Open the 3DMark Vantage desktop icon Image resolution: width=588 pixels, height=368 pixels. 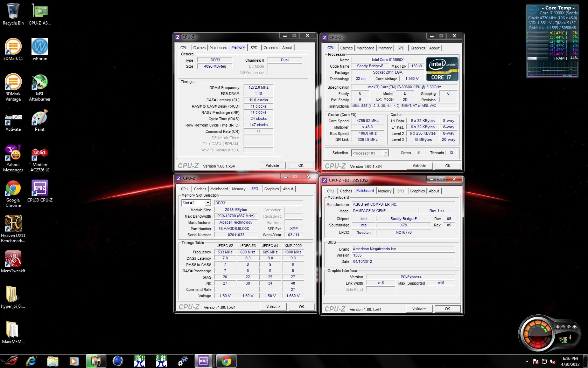point(13,88)
